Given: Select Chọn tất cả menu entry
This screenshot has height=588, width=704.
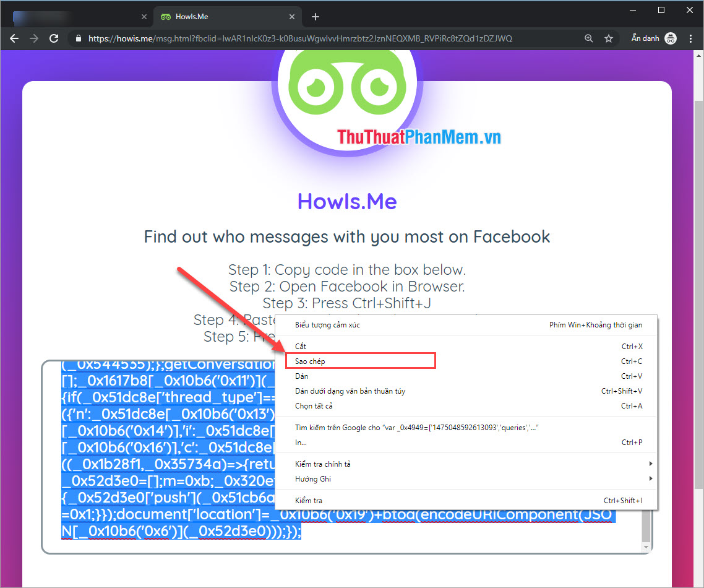Looking at the screenshot, I should click(x=314, y=406).
